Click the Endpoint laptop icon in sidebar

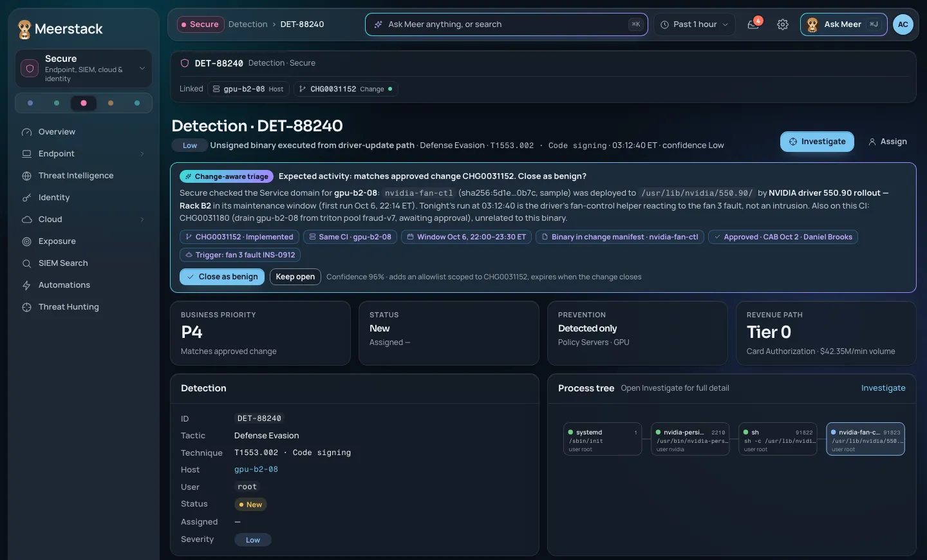(x=27, y=154)
